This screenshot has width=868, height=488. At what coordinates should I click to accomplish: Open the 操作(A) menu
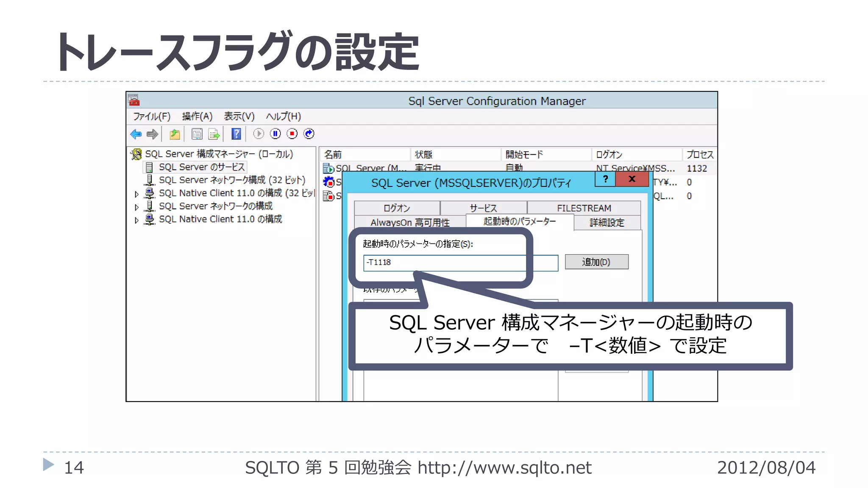pyautogui.click(x=197, y=116)
